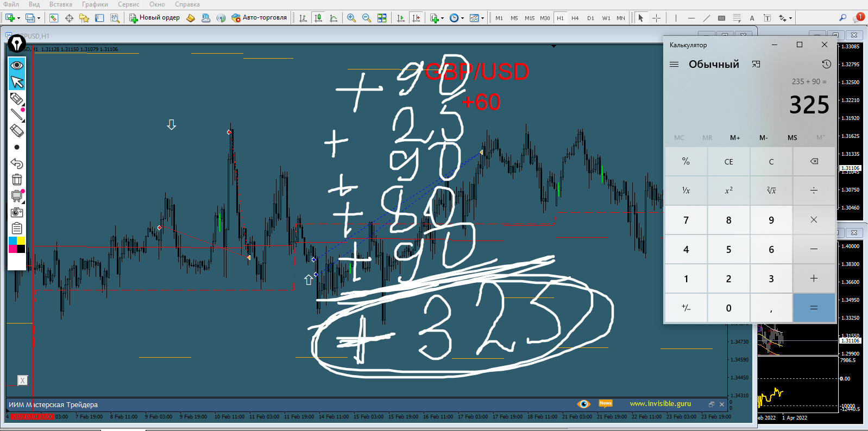Open the www.invisible.guru link

pos(660,404)
